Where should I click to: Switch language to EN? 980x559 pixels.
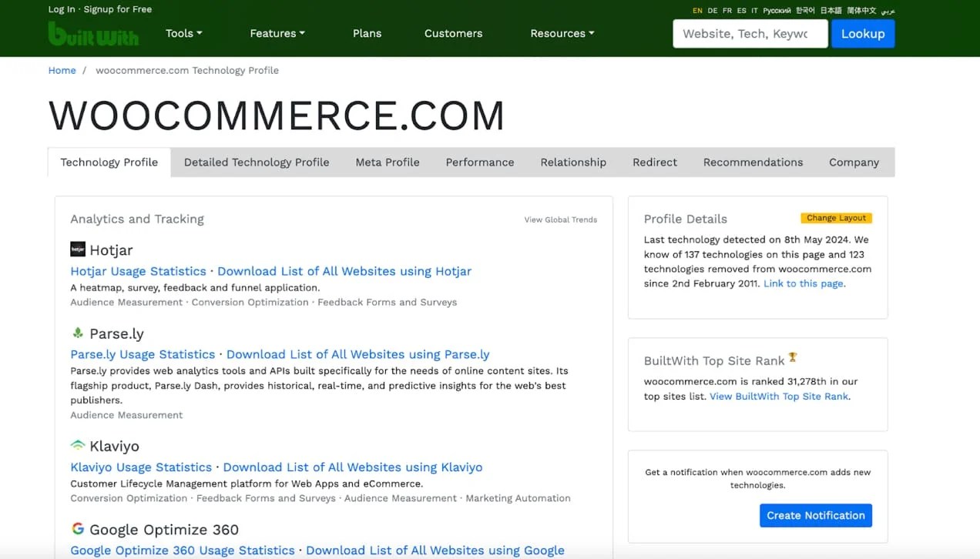(x=697, y=11)
